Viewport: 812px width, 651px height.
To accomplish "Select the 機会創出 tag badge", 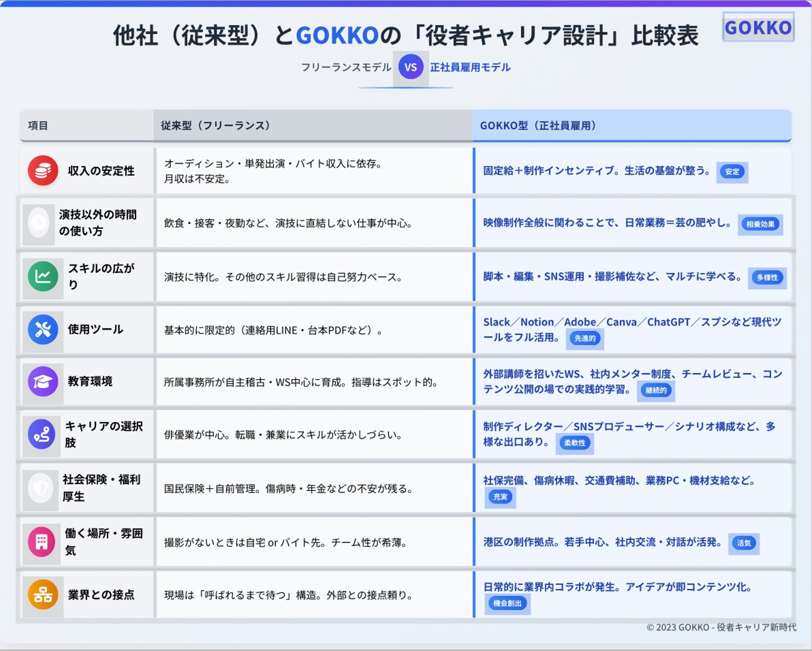I will tap(507, 603).
